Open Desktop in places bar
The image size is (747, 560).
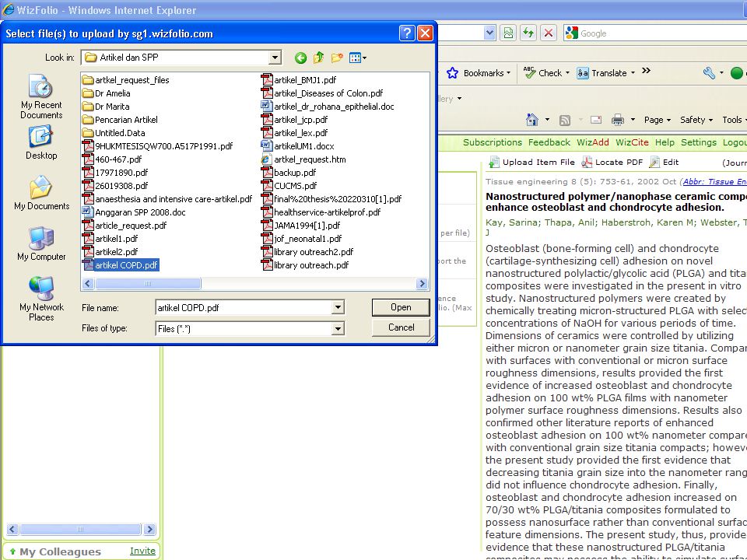click(x=41, y=142)
